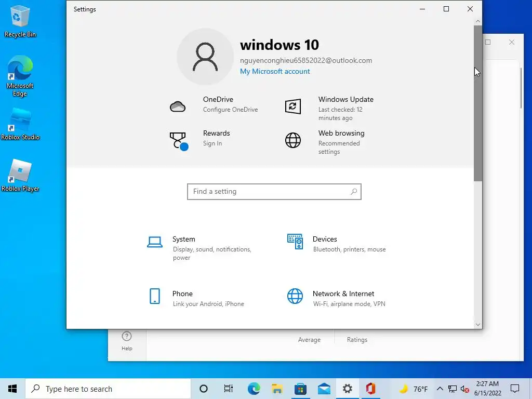532x399 pixels.
Task: Close the background window
Action: 512,42
